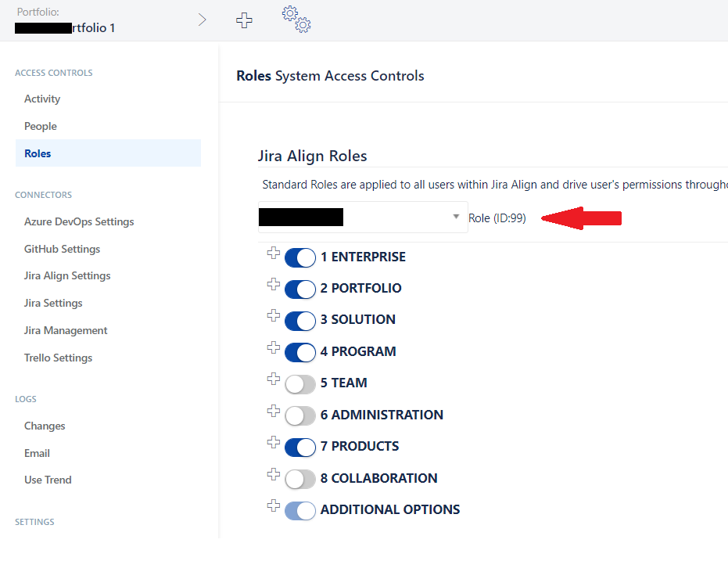The height and width of the screenshot is (561, 728).
Task: Open the Email log
Action: (x=38, y=453)
